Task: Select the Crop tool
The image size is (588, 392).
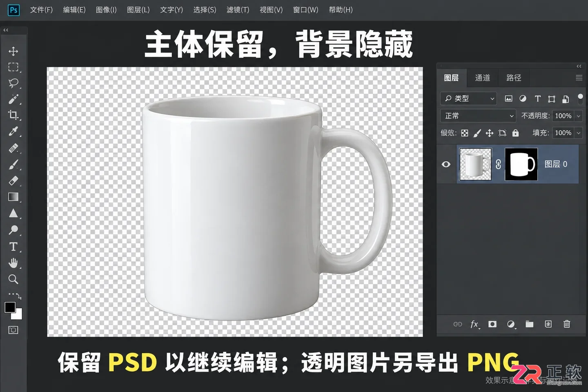Action: (13, 115)
